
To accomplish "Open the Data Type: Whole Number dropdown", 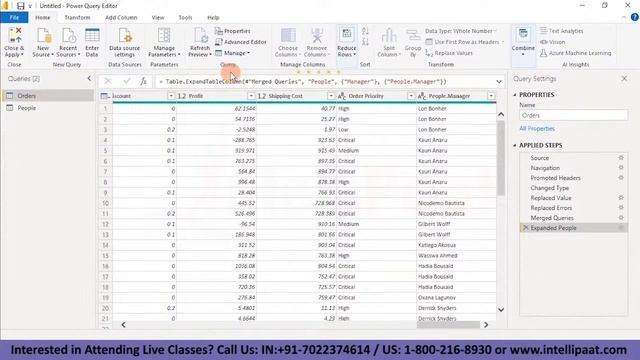I will [x=461, y=31].
